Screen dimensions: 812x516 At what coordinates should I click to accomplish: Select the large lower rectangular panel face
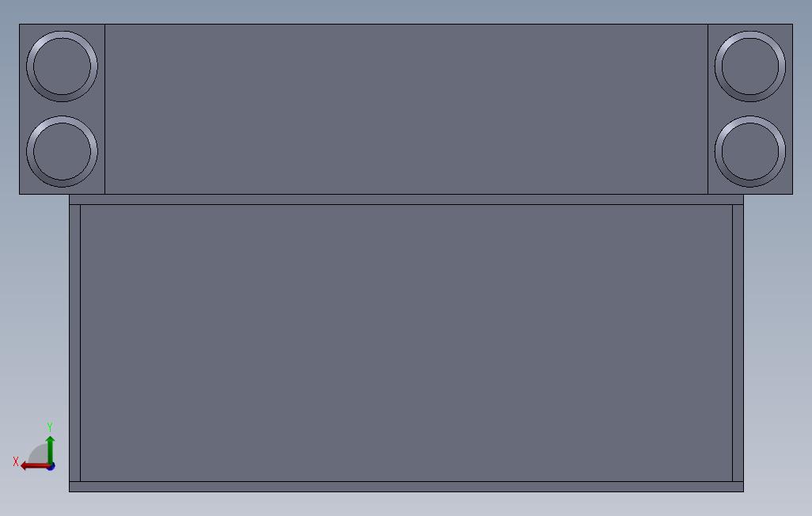pyautogui.click(x=407, y=343)
